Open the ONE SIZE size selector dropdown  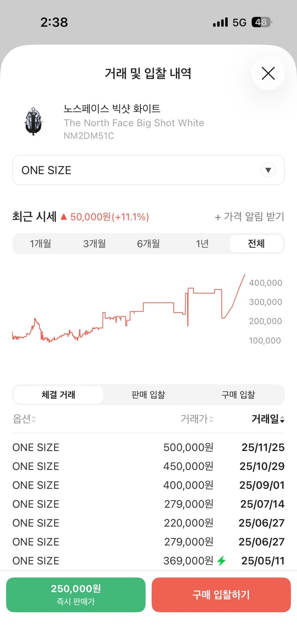[148, 170]
